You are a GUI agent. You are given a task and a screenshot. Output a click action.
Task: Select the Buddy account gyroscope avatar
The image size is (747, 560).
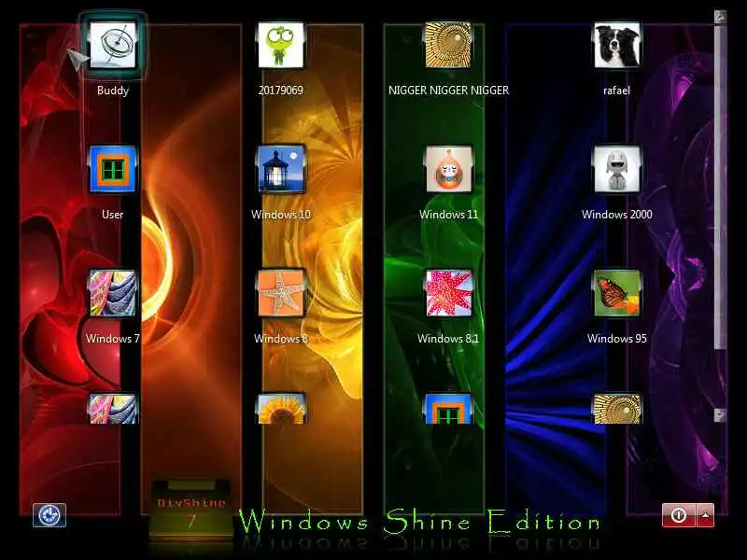[113, 45]
